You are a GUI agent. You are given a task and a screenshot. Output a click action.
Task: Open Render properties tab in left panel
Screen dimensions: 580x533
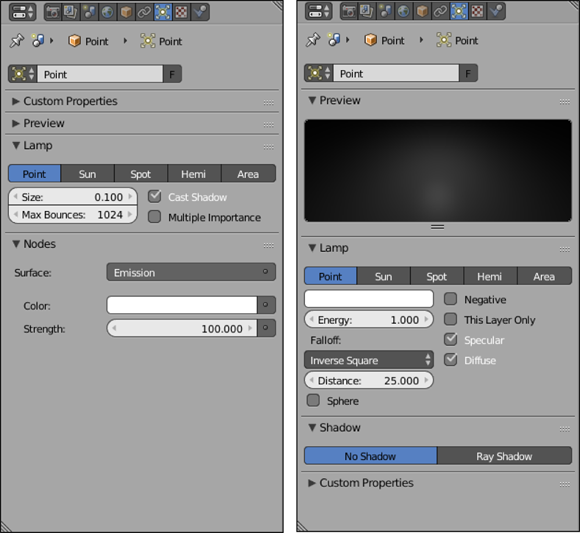[53, 12]
